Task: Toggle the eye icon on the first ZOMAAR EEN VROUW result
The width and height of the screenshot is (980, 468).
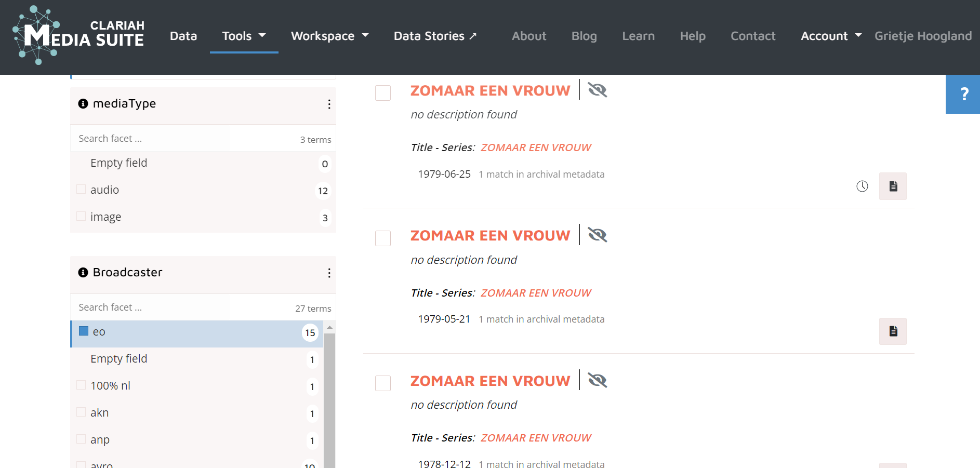Action: tap(597, 89)
